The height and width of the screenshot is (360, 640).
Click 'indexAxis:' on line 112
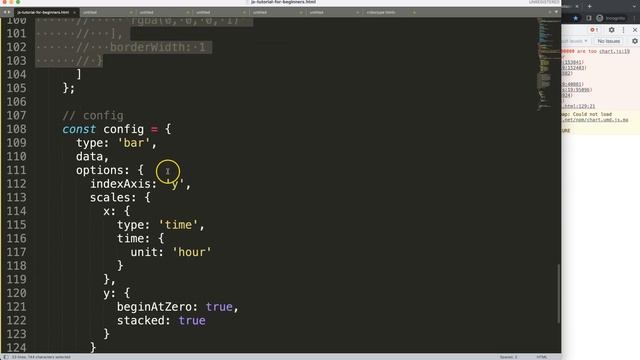(124, 184)
